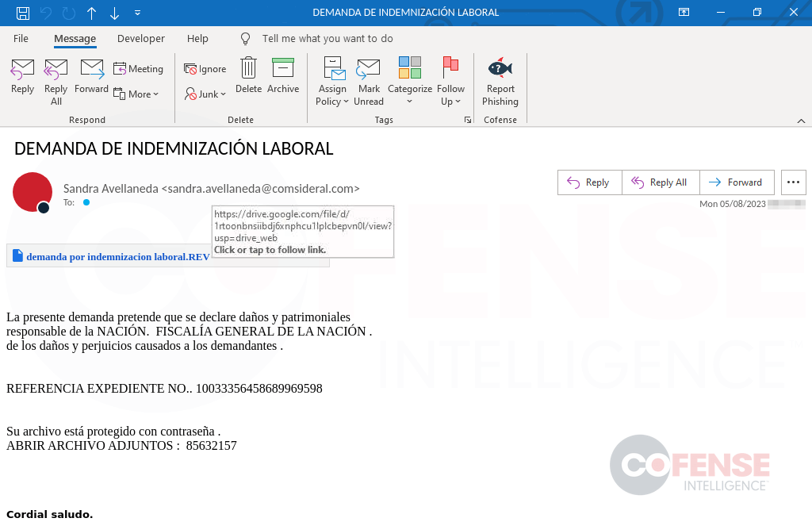Select the Ignore conversation icon
This screenshot has width=812, height=522.
pos(205,69)
